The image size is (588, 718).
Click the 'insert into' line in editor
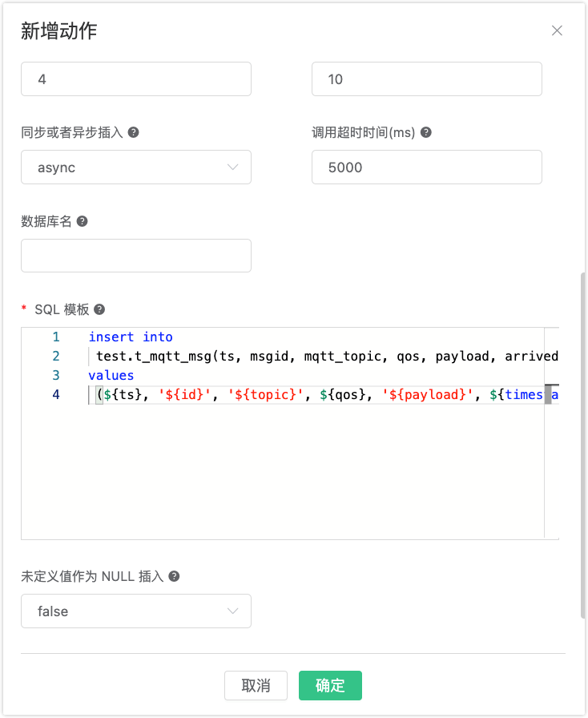click(x=131, y=337)
